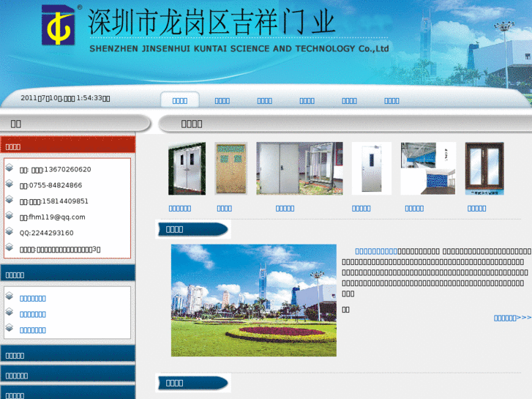Screen dimensions: 532x399
Task: Click the red contact section header bar
Action: click(67, 145)
